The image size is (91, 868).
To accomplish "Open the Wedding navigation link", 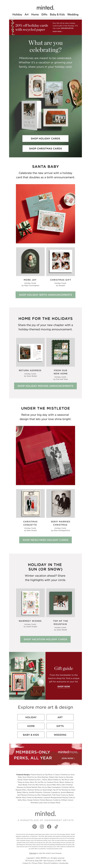I will pos(73,14).
